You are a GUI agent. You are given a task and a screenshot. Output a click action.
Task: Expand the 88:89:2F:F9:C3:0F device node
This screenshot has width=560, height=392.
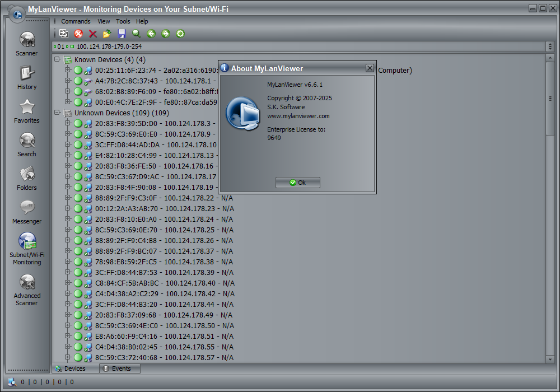click(x=67, y=198)
